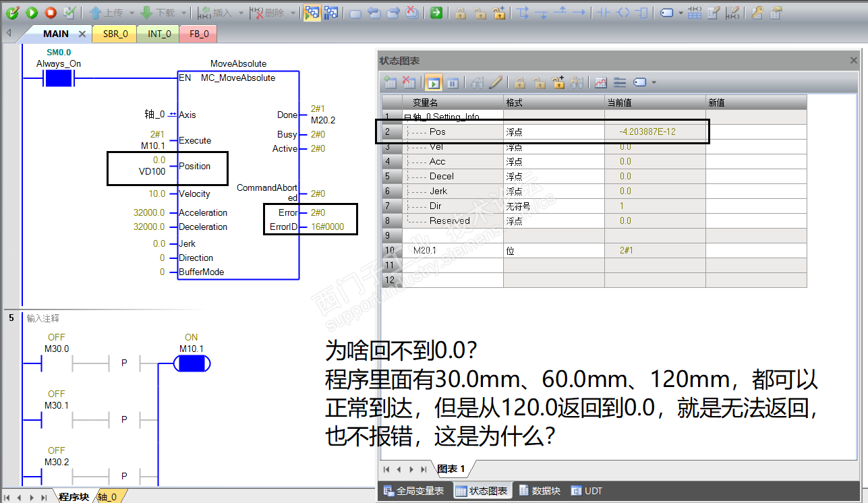Click the 下载 download button

[x=156, y=12]
